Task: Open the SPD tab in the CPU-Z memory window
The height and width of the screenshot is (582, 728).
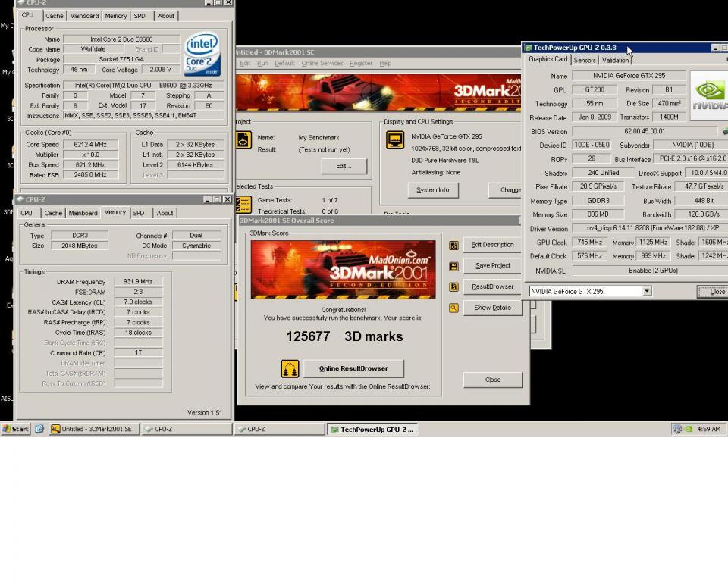Action: [x=138, y=213]
